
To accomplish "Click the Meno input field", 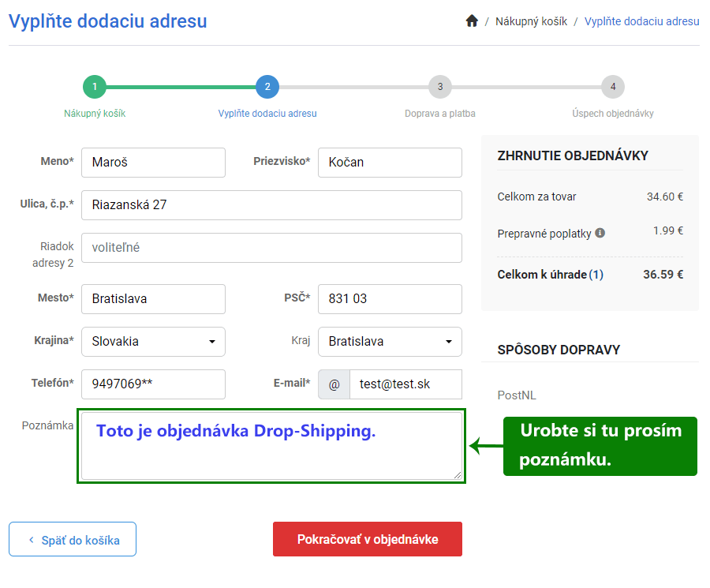I will tap(153, 163).
